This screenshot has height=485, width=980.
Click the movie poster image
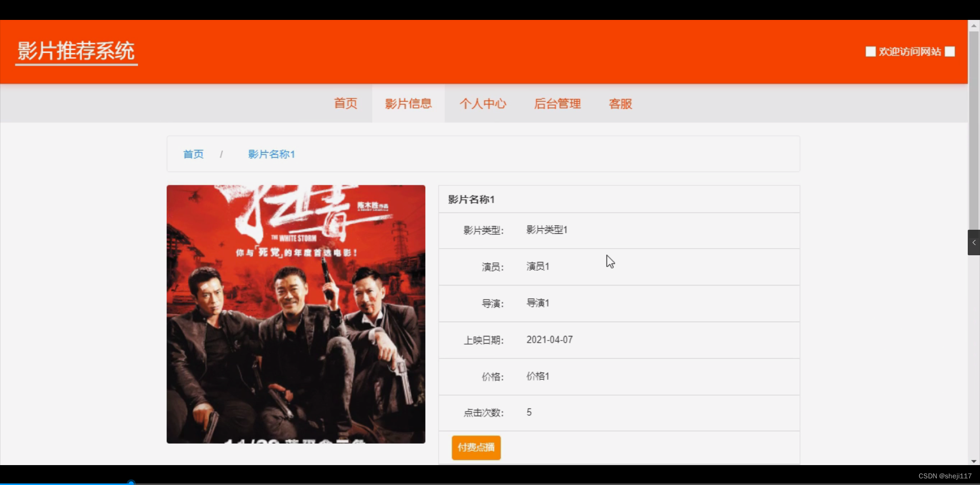(296, 313)
